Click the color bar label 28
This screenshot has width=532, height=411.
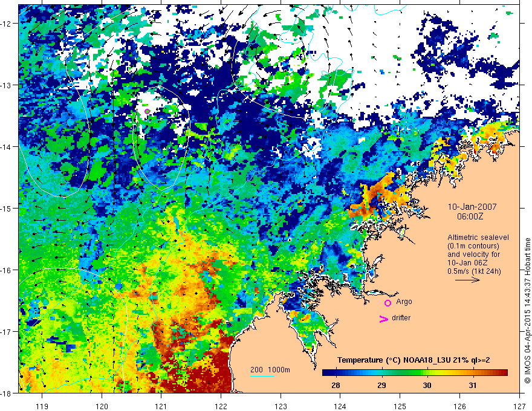pos(336,385)
